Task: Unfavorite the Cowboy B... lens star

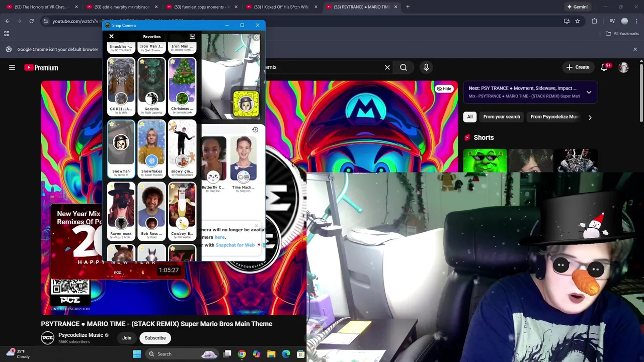Action: 173,187
